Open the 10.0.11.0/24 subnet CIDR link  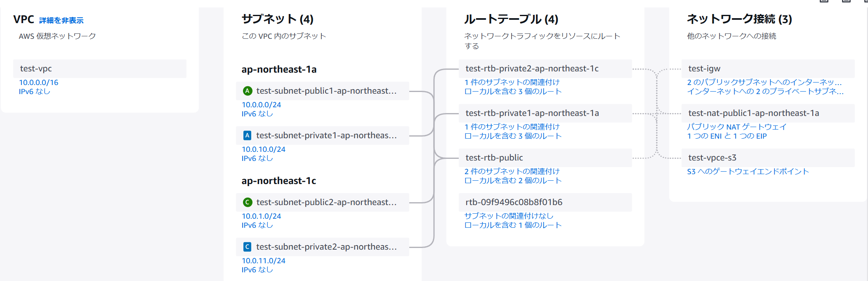264,261
